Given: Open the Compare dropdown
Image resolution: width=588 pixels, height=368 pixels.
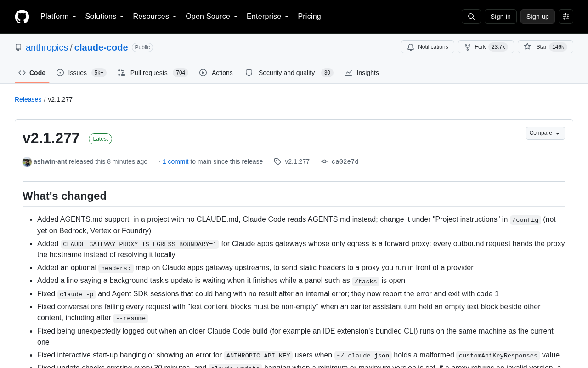Looking at the screenshot, I should click(545, 133).
